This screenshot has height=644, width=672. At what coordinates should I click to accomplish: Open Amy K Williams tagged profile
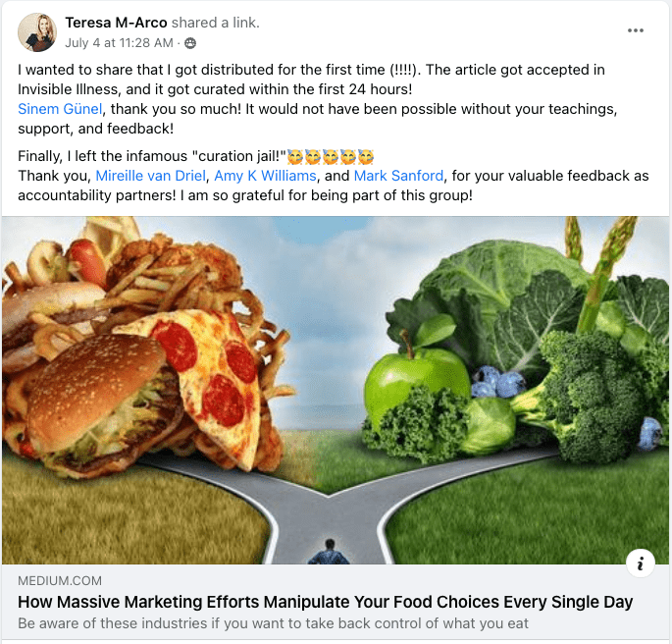coord(265,176)
